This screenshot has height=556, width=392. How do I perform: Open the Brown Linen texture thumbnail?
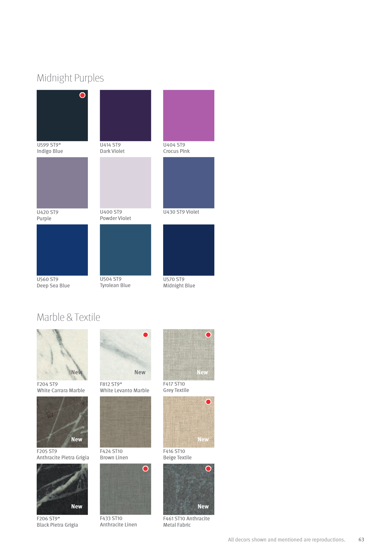[x=125, y=422]
